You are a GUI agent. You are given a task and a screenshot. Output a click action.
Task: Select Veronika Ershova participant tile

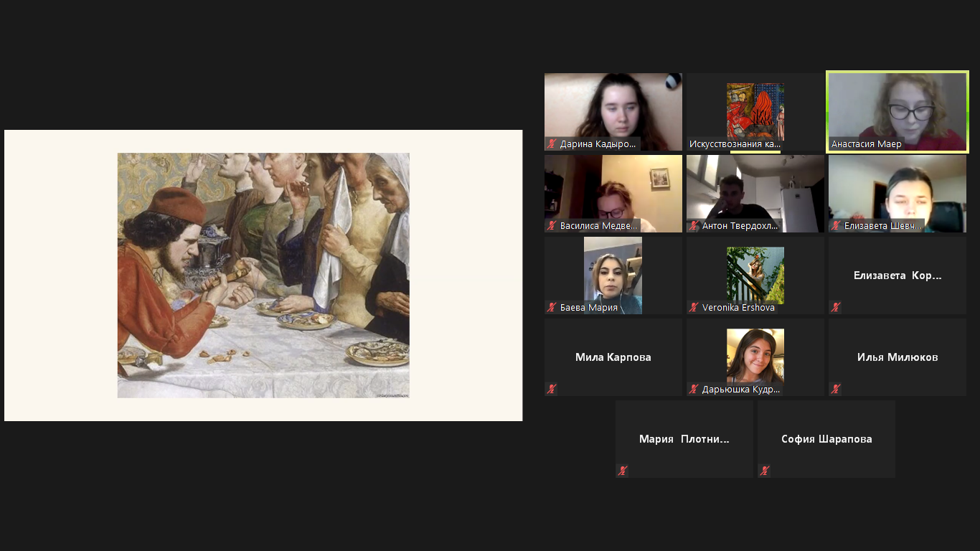click(755, 275)
